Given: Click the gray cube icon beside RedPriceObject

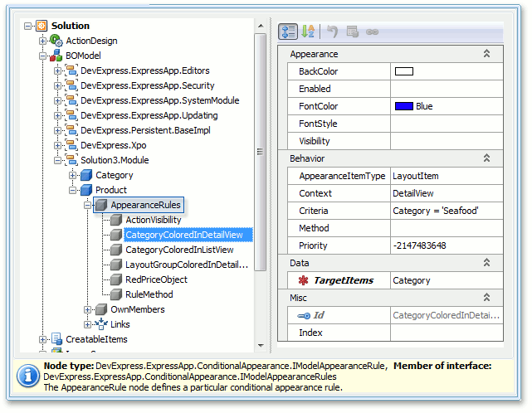Looking at the screenshot, I should [116, 279].
